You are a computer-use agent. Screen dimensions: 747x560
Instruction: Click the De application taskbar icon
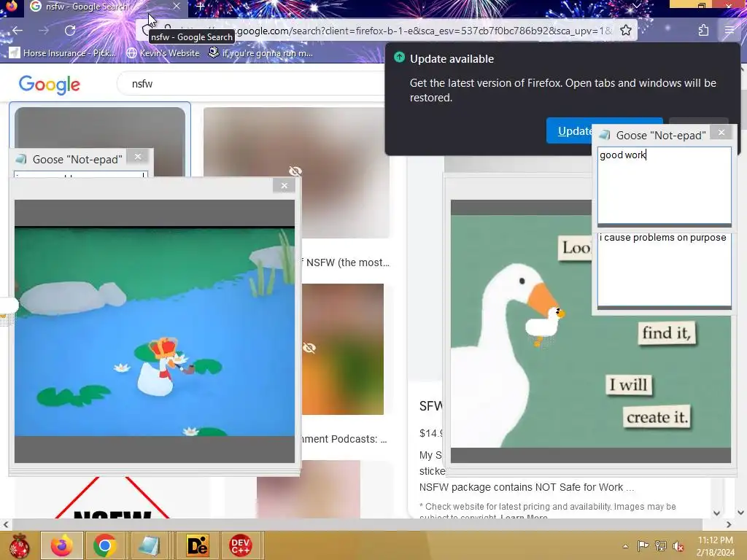(x=197, y=545)
